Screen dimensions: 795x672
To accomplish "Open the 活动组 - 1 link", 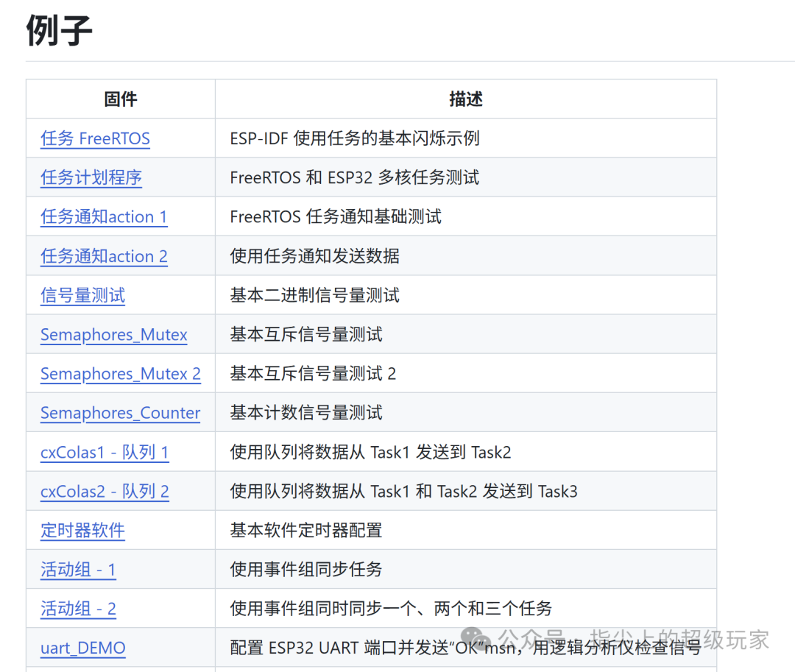I will pos(78,570).
